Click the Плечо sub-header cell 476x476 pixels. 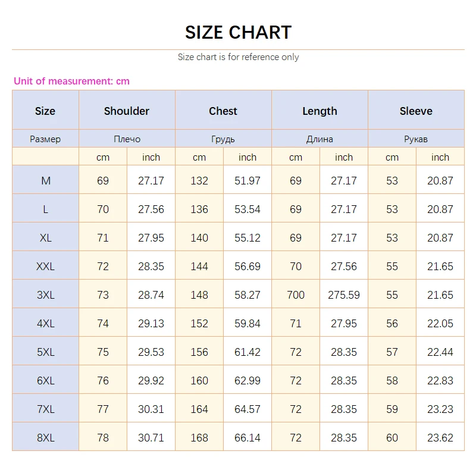click(127, 139)
